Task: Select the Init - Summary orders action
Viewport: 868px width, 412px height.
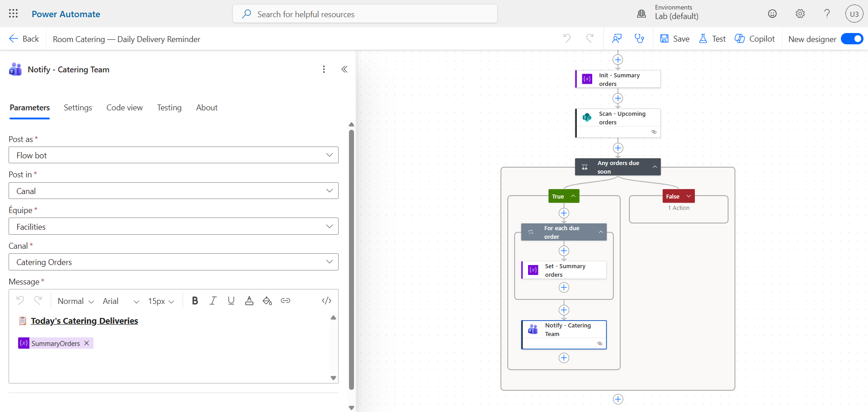Action: [618, 79]
